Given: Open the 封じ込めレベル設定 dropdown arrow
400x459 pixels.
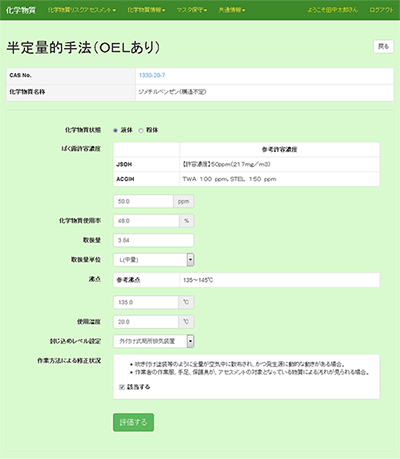Looking at the screenshot, I should [190, 341].
